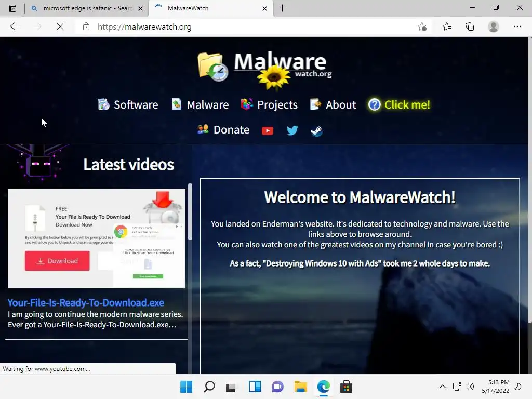Viewport: 532px width, 399px height.
Task: Open the YouTube channel icon
Action: [268, 130]
